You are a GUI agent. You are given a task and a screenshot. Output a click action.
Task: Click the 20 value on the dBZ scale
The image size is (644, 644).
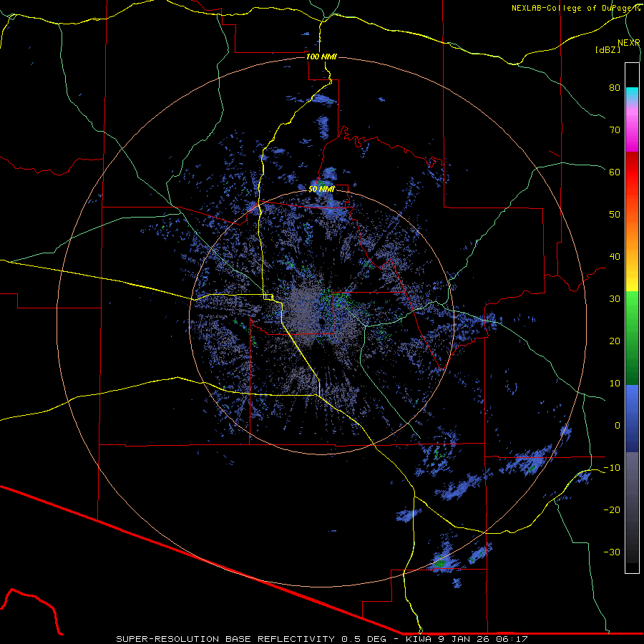tap(615, 341)
